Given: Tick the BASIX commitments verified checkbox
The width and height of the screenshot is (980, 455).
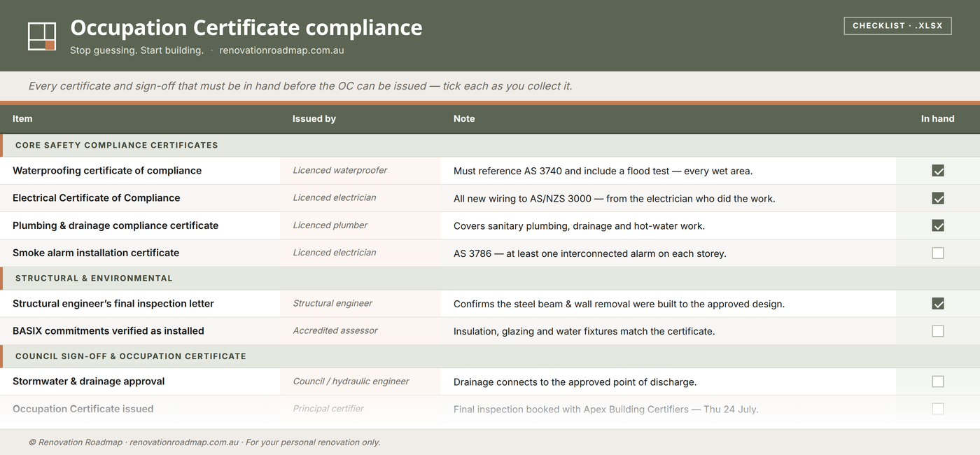Looking at the screenshot, I should click(x=938, y=331).
